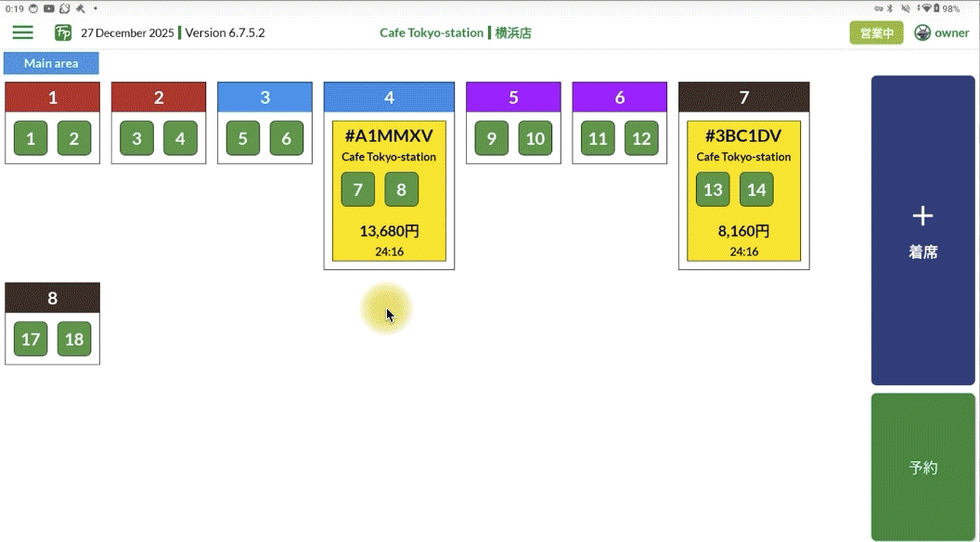
Task: Click the green app logo icon
Action: point(63,32)
